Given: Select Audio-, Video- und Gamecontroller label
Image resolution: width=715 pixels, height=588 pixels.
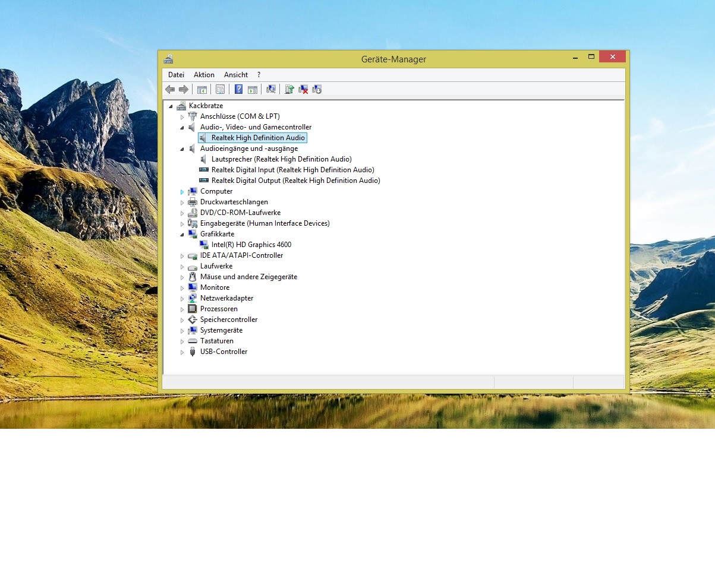Looking at the screenshot, I should pyautogui.click(x=256, y=127).
